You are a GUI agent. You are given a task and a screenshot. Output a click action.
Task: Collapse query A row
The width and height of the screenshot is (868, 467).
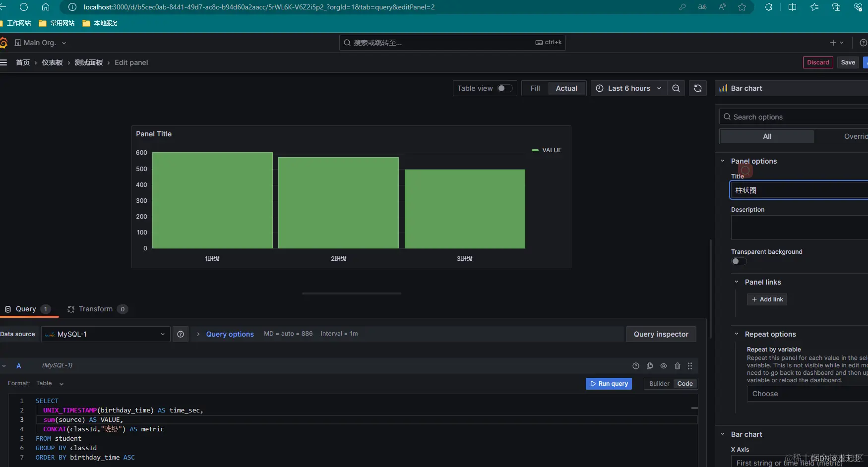pyautogui.click(x=4, y=366)
